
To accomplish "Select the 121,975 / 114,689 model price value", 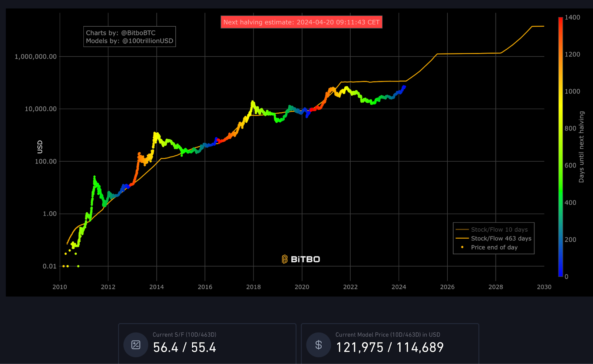I will [390, 347].
